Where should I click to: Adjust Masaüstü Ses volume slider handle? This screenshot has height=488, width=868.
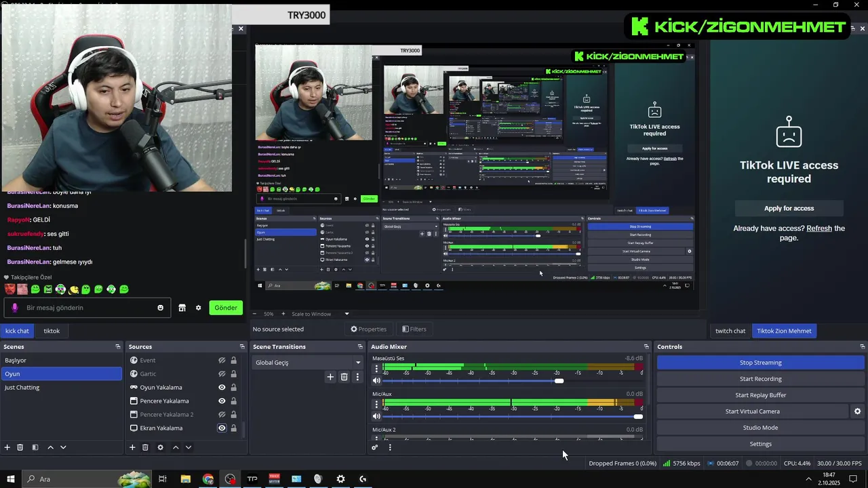tap(559, 381)
